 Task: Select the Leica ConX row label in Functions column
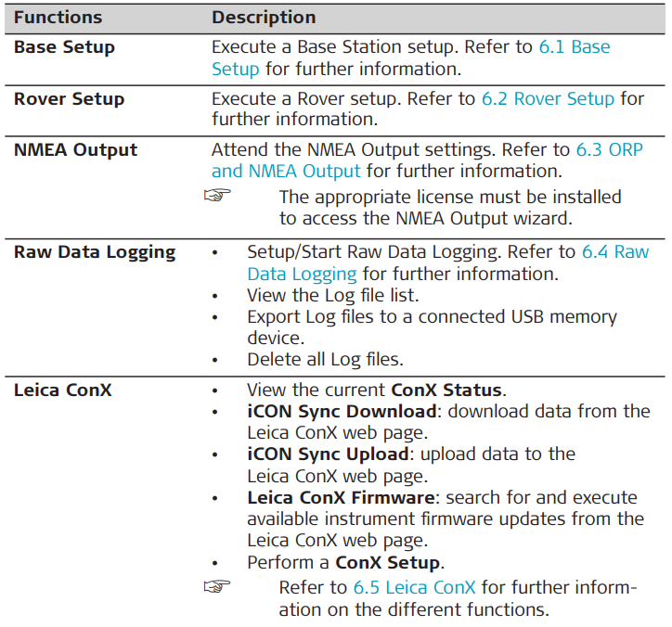[x=62, y=390]
